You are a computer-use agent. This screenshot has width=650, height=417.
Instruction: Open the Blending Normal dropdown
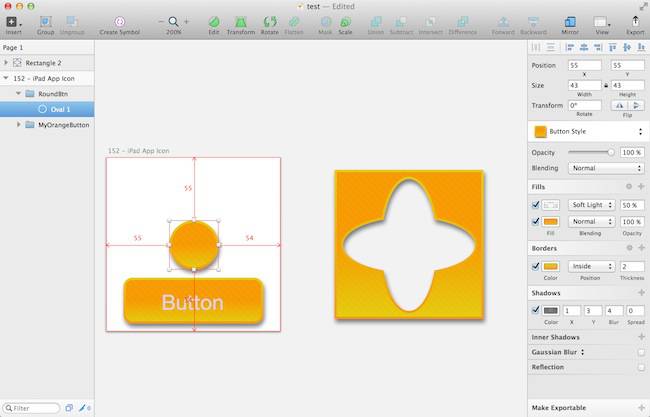(605, 168)
